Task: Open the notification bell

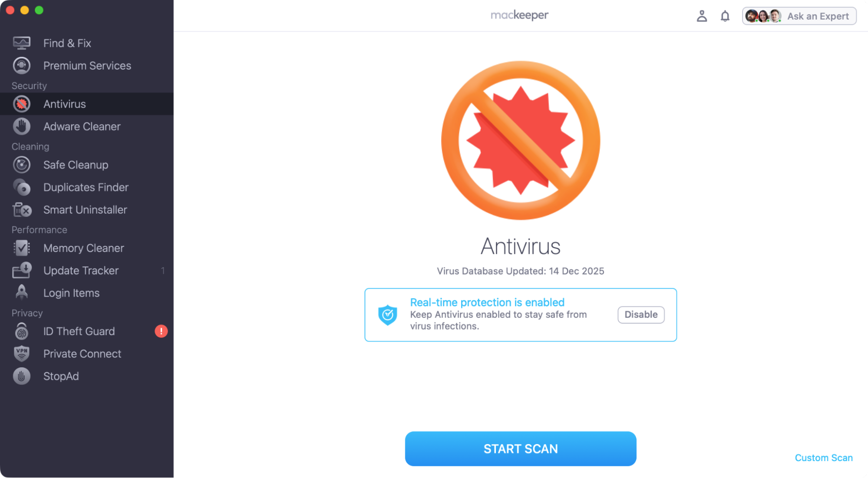Action: point(724,16)
